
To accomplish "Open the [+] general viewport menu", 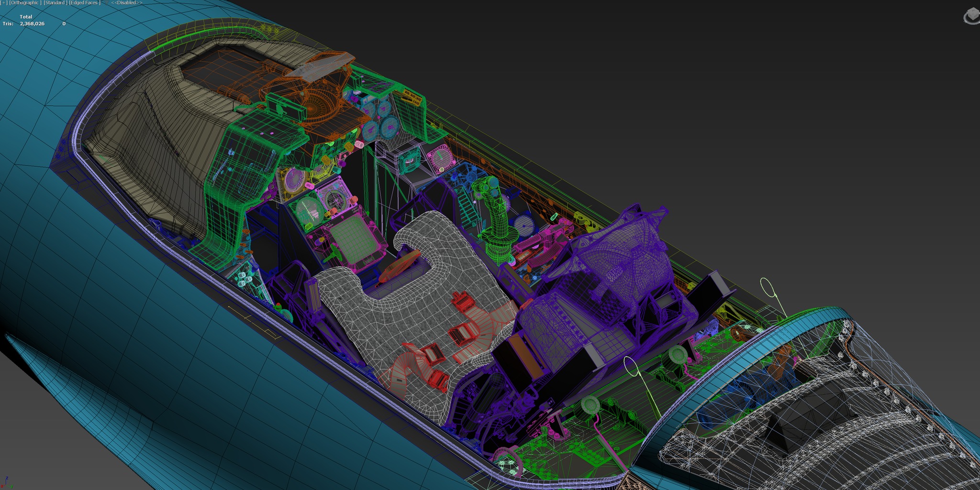I will pos(3,3).
